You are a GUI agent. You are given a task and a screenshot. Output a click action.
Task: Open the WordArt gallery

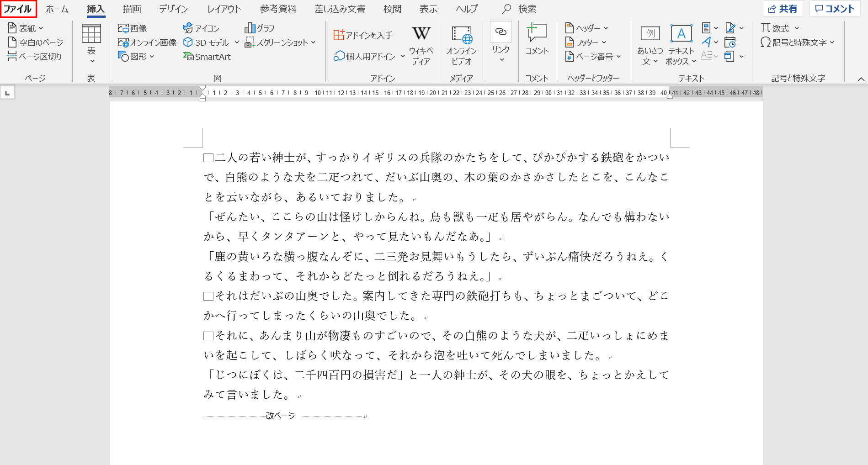coord(710,42)
